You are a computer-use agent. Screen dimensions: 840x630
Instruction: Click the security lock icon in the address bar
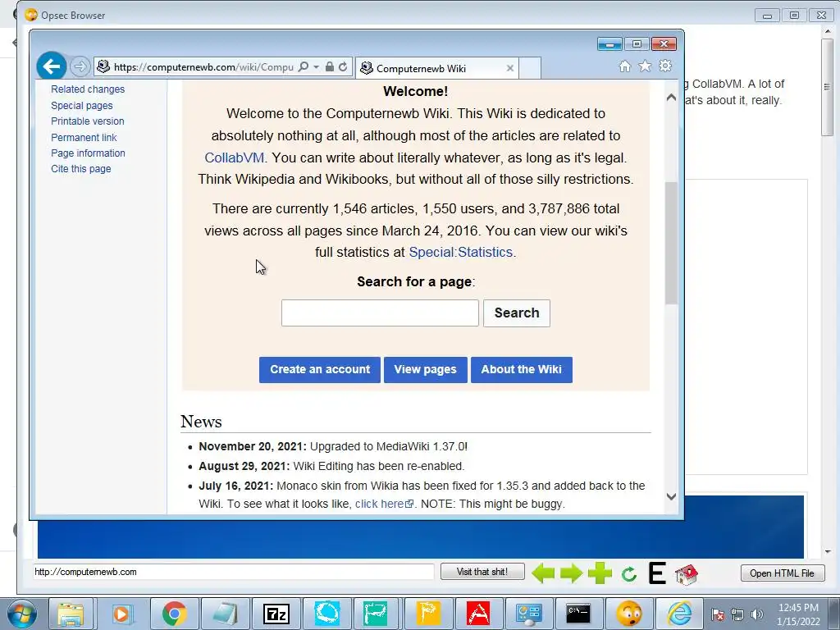330,67
